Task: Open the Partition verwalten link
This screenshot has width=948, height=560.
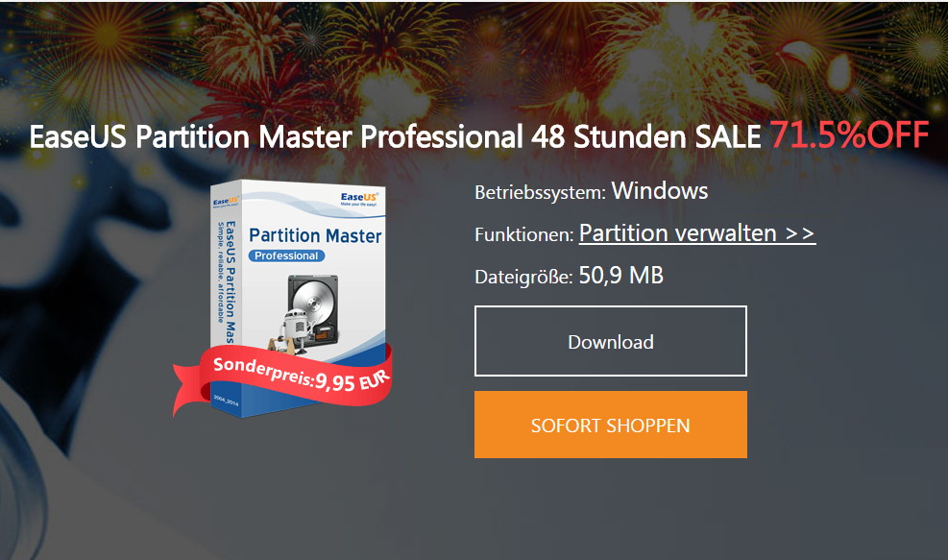Action: (x=697, y=233)
